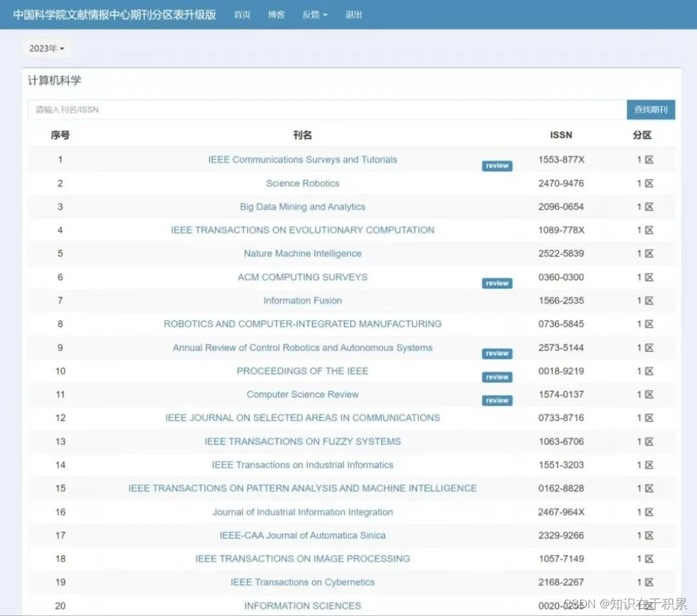This screenshot has width=697, height=616.
Task: Select ISSN 2467-964X cell
Action: coord(561,512)
